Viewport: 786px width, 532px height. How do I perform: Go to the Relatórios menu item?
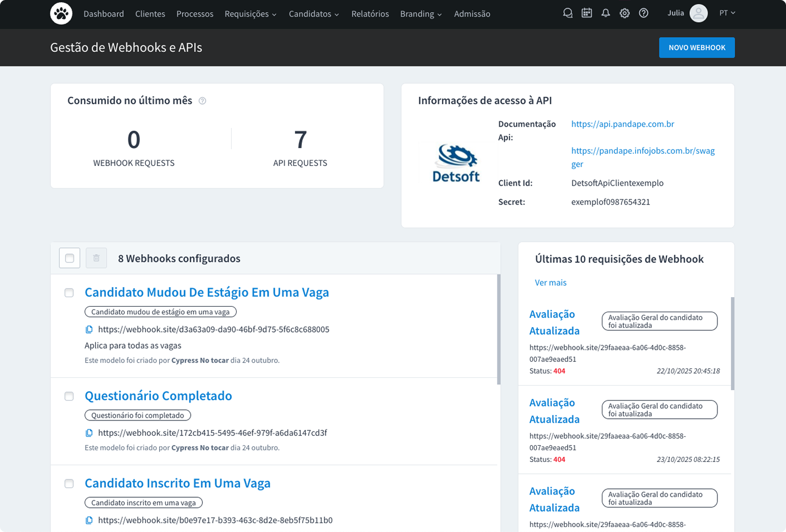tap(370, 14)
